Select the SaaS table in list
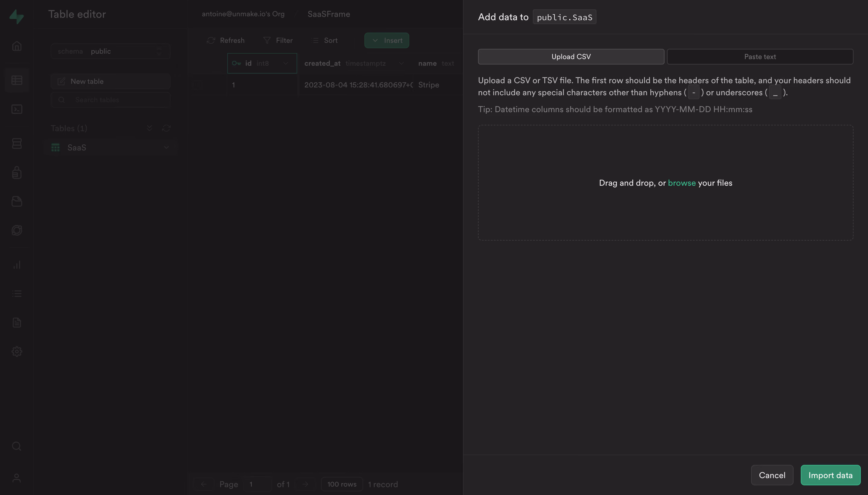This screenshot has width=868, height=495. click(110, 147)
